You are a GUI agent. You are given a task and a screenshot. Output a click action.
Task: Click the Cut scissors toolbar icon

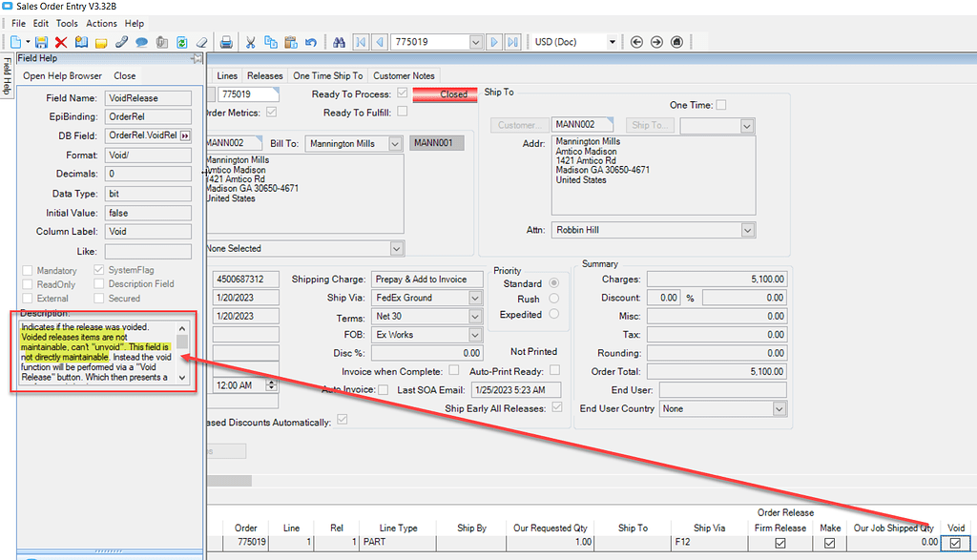pyautogui.click(x=251, y=42)
